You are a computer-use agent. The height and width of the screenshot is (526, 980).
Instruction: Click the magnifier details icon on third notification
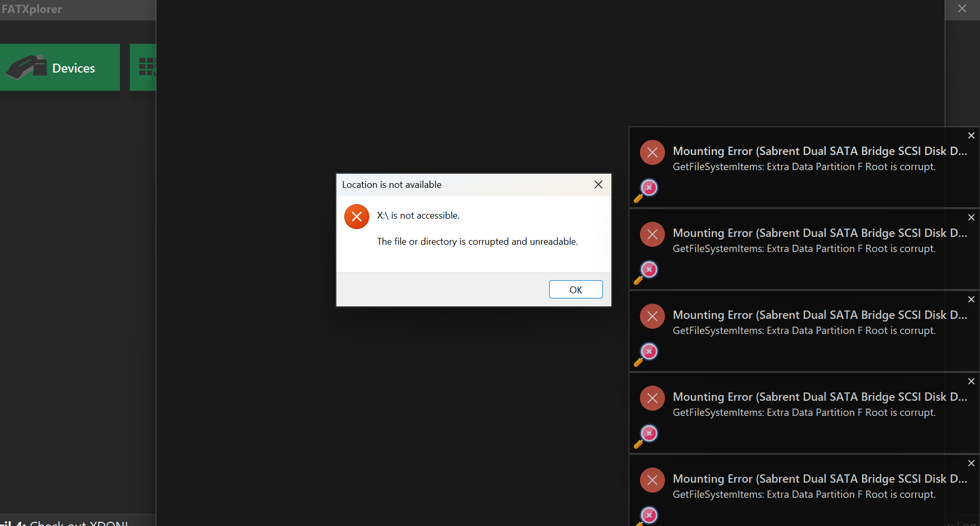pos(646,354)
